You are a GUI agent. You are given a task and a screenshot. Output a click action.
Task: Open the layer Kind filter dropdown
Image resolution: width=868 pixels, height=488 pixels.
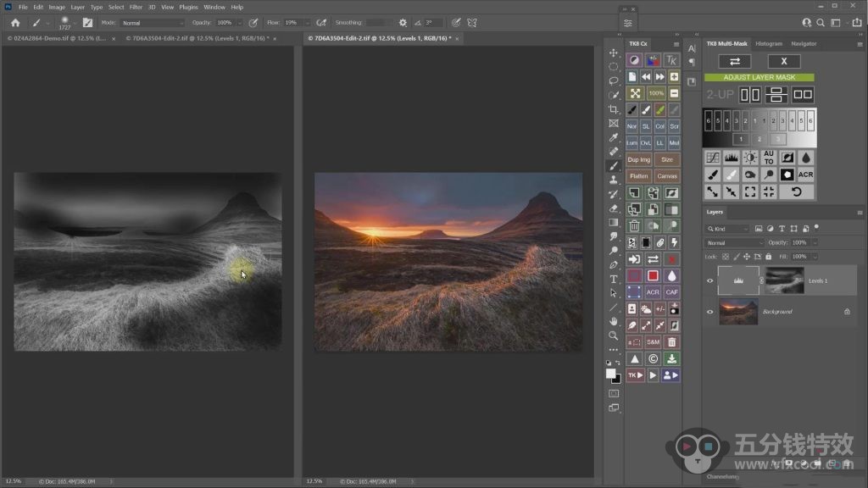[x=727, y=229]
